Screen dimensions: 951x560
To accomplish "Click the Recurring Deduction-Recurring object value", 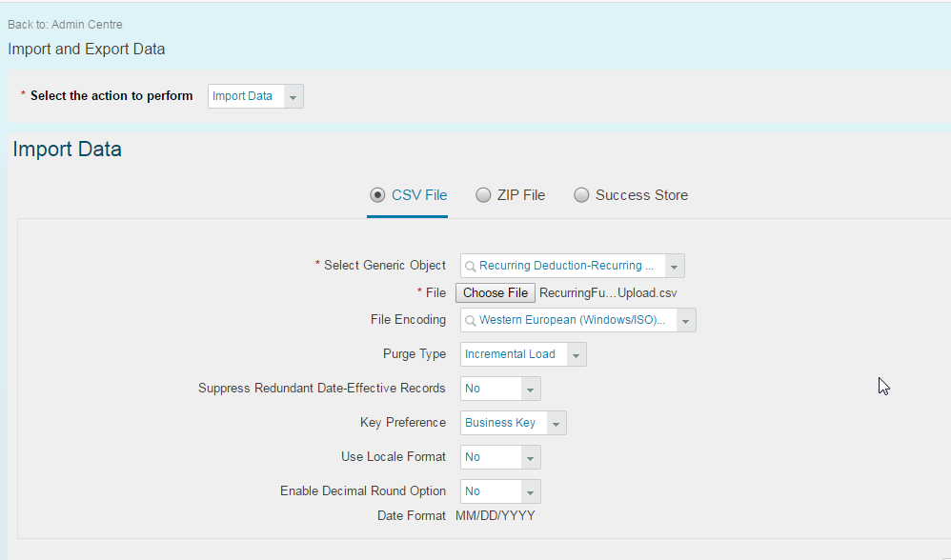I will point(566,266).
